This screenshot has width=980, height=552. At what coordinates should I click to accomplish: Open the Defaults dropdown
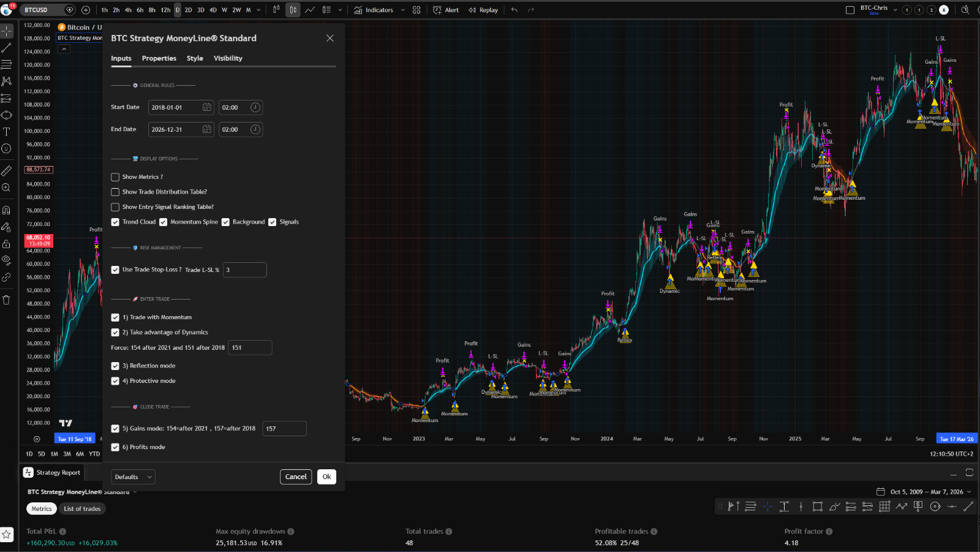(133, 477)
